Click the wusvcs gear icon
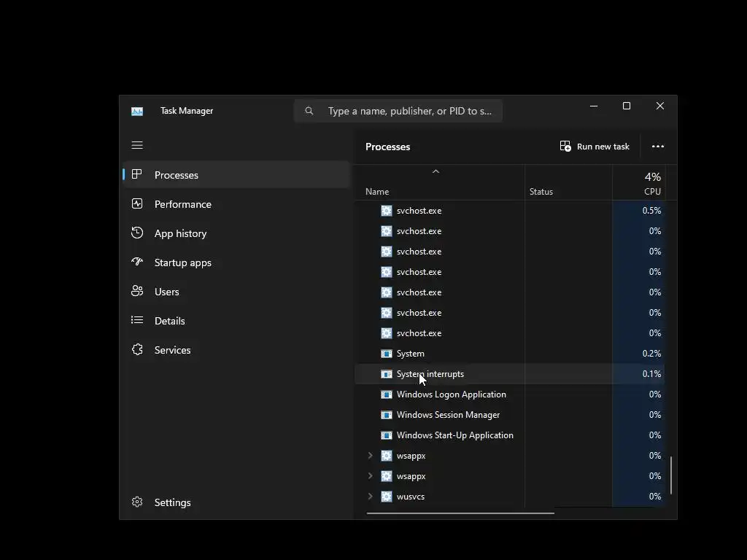 click(387, 497)
